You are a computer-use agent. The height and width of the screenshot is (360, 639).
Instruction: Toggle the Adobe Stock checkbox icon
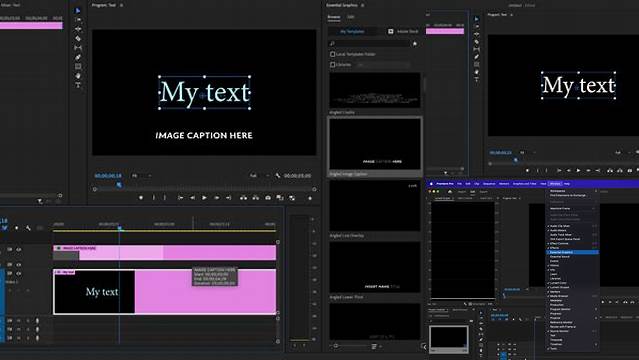390,31
